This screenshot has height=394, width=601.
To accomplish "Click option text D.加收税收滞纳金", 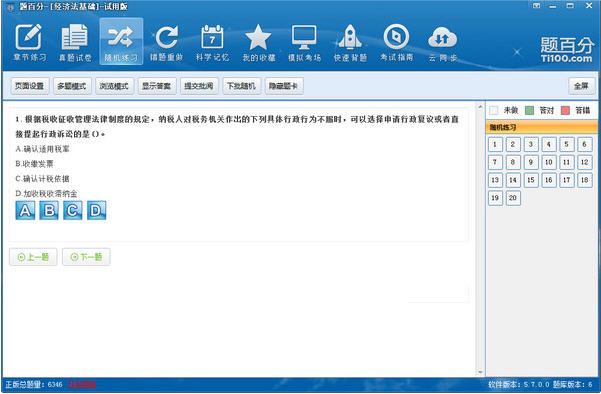I will click(46, 194).
